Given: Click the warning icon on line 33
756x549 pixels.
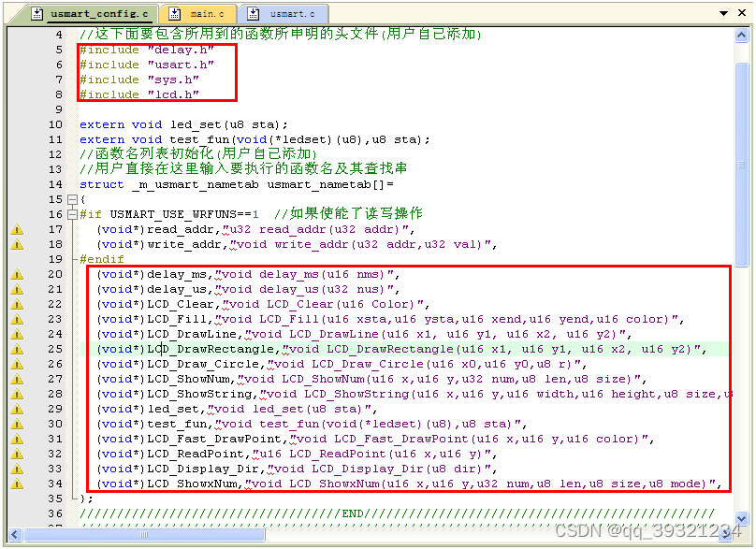Looking at the screenshot, I should click(17, 469).
